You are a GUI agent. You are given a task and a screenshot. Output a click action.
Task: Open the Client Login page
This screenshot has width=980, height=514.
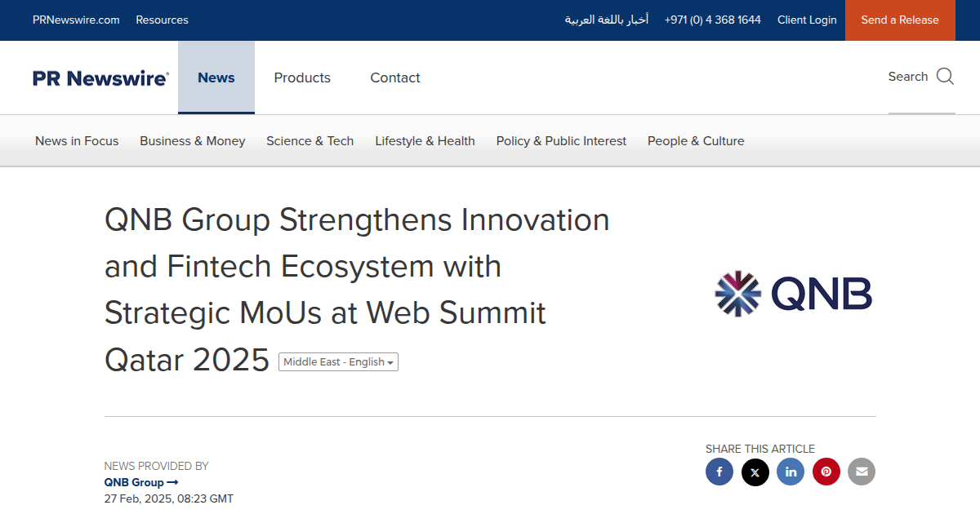point(807,20)
